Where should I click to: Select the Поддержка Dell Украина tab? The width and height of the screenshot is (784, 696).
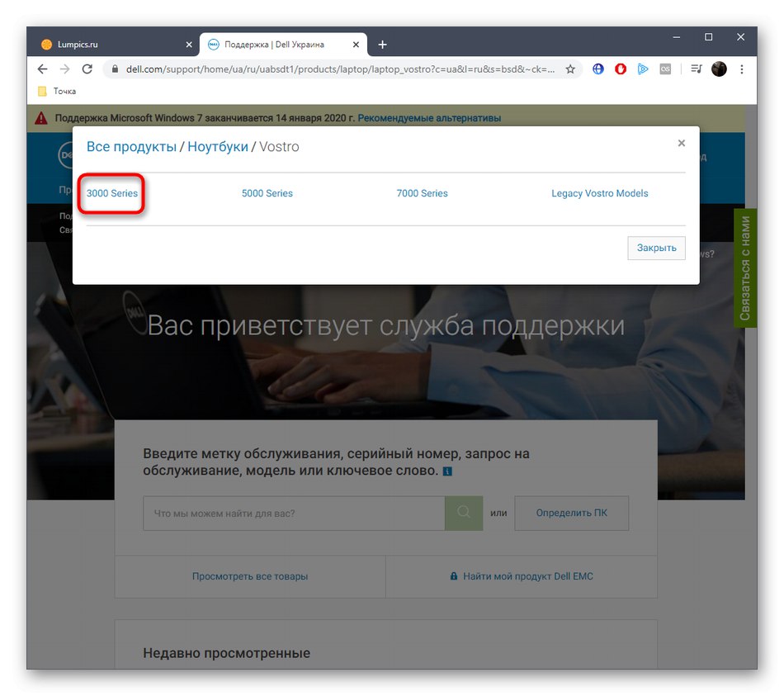pyautogui.click(x=272, y=44)
